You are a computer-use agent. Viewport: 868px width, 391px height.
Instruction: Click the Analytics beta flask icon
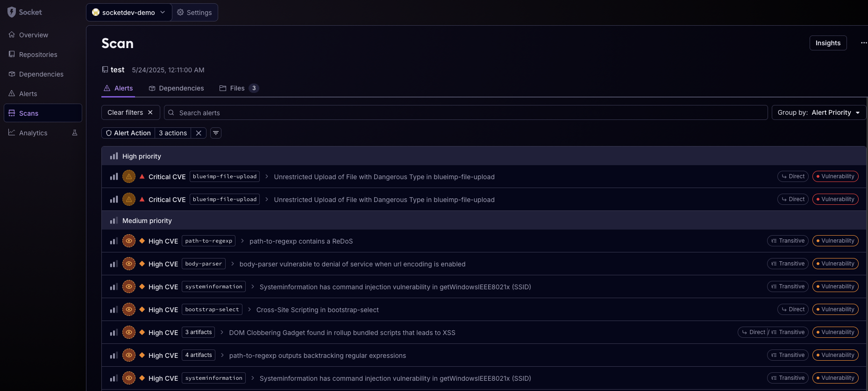(x=75, y=133)
